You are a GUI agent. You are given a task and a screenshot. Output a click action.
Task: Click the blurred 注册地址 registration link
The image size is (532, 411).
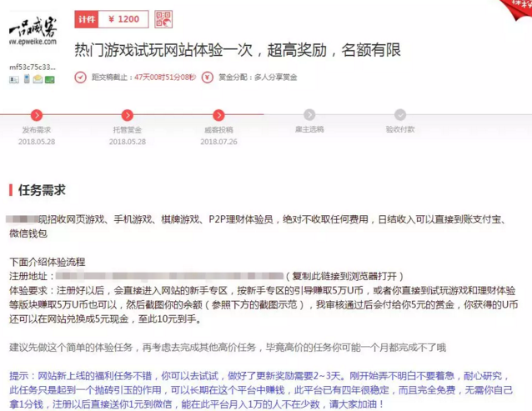(167, 273)
